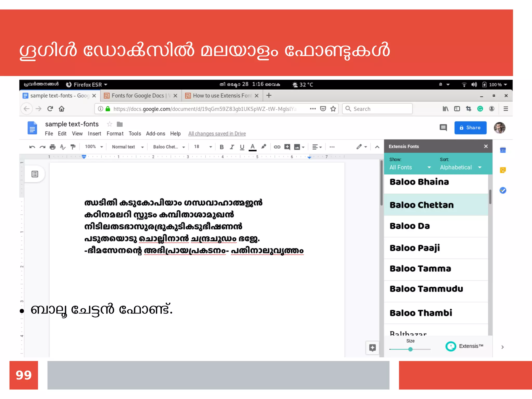Open Docs home via blue document icon
This screenshot has width=532, height=399.
[x=32, y=128]
